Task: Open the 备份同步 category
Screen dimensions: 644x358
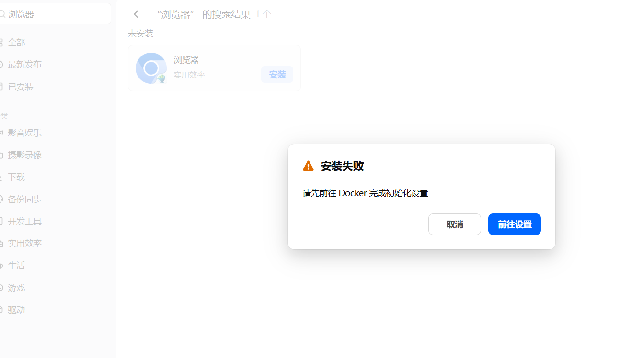Action: coord(24,199)
